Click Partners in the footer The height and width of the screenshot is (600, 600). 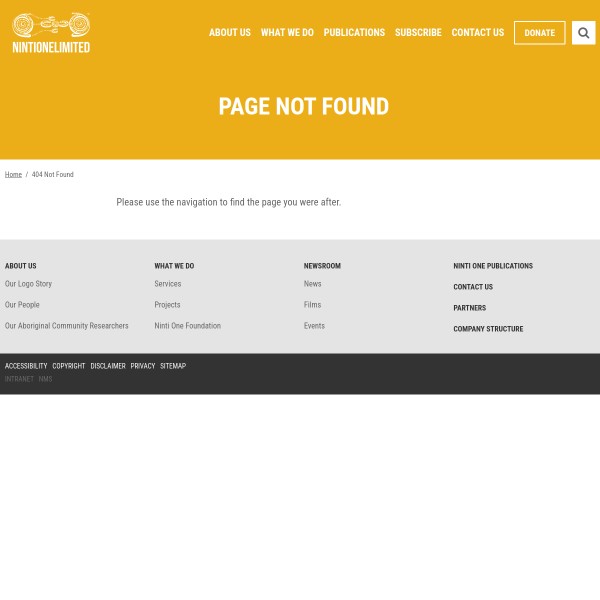[469, 308]
